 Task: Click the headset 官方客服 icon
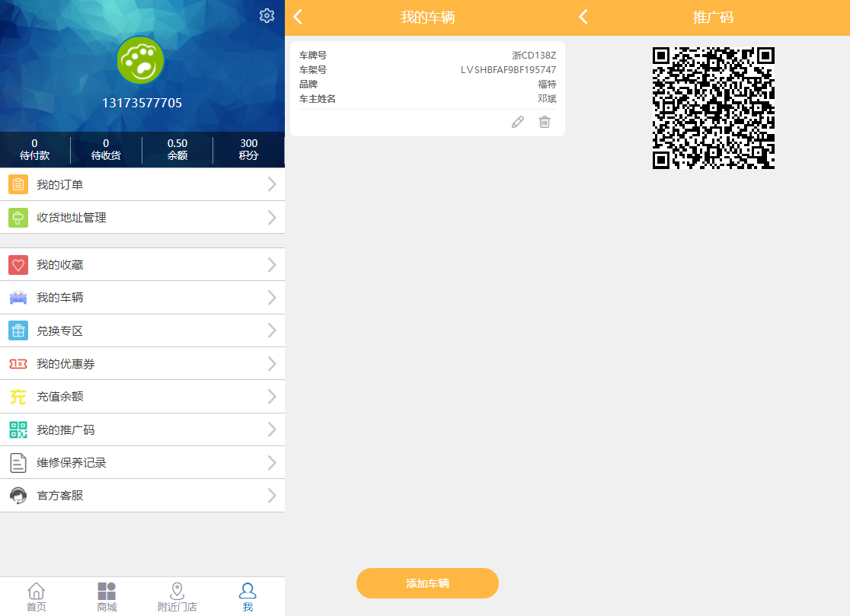[x=18, y=496]
